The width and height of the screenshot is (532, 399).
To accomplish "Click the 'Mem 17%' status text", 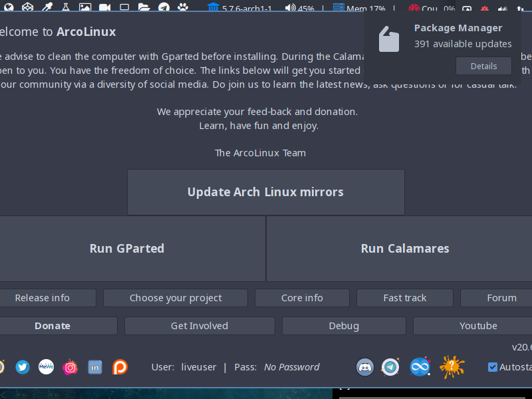I will (366, 8).
